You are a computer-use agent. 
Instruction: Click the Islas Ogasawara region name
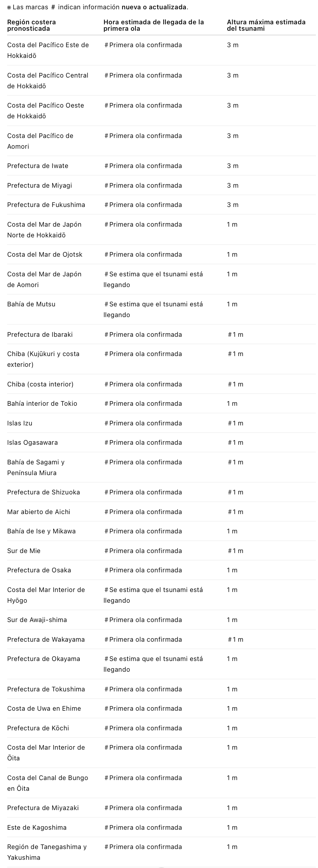32,443
